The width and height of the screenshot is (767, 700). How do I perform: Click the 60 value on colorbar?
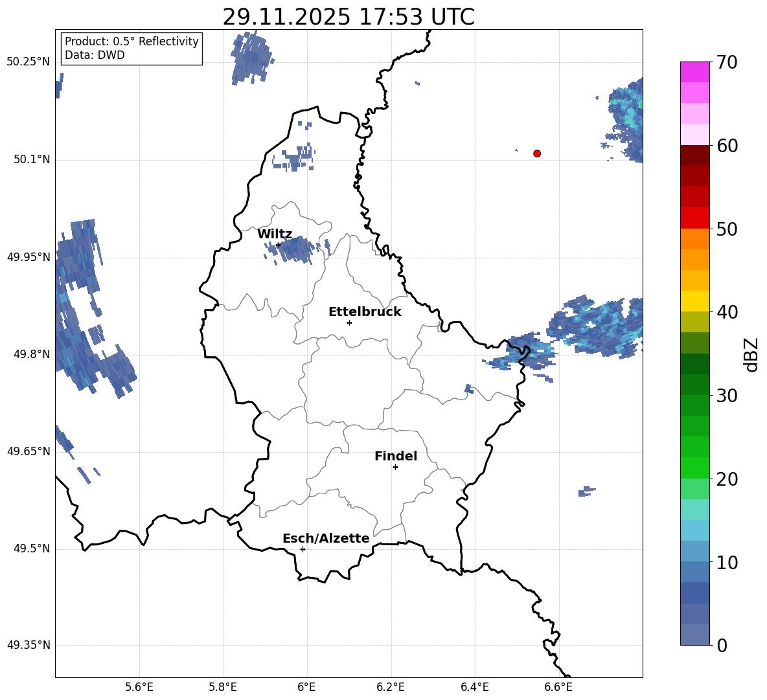pyautogui.click(x=727, y=146)
